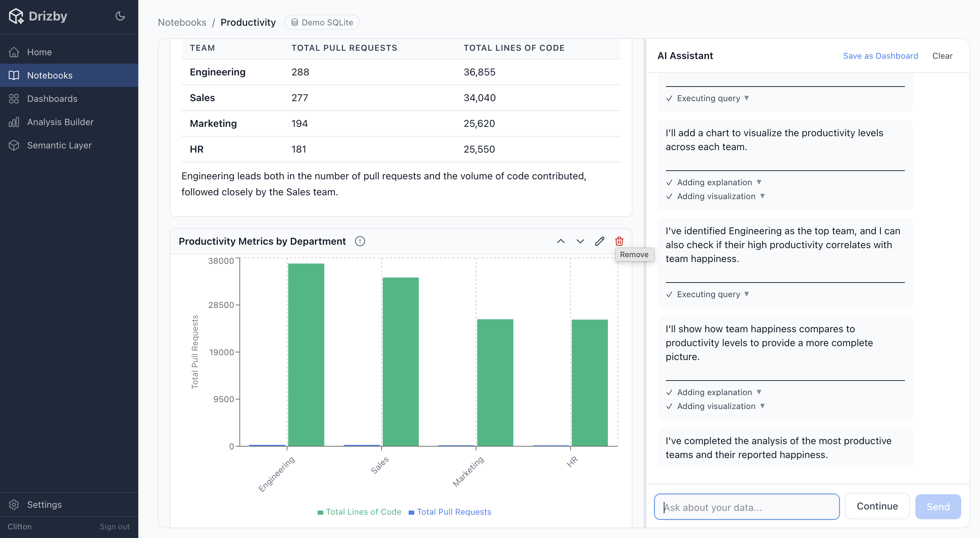Click Save as Dashboard link
Viewport: 980px width, 538px height.
880,56
